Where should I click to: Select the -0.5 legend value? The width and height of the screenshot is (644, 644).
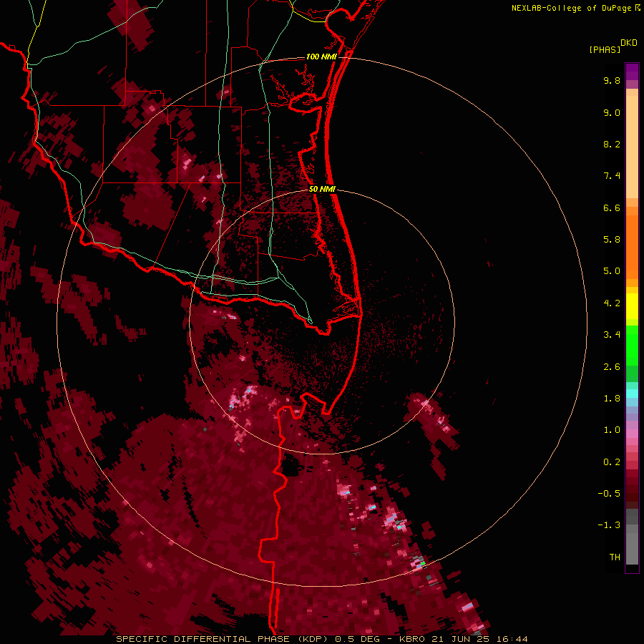click(x=609, y=494)
